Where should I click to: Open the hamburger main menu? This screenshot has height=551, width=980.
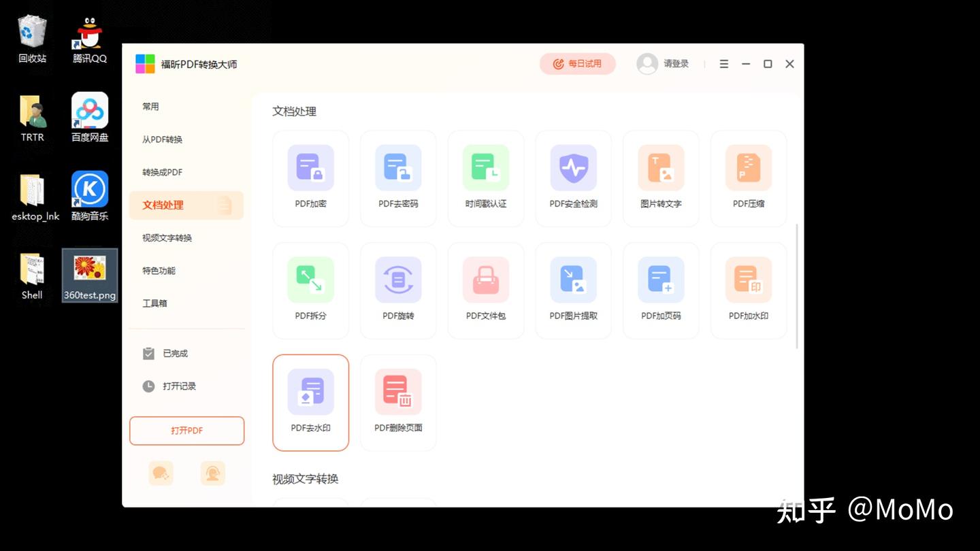(x=724, y=64)
